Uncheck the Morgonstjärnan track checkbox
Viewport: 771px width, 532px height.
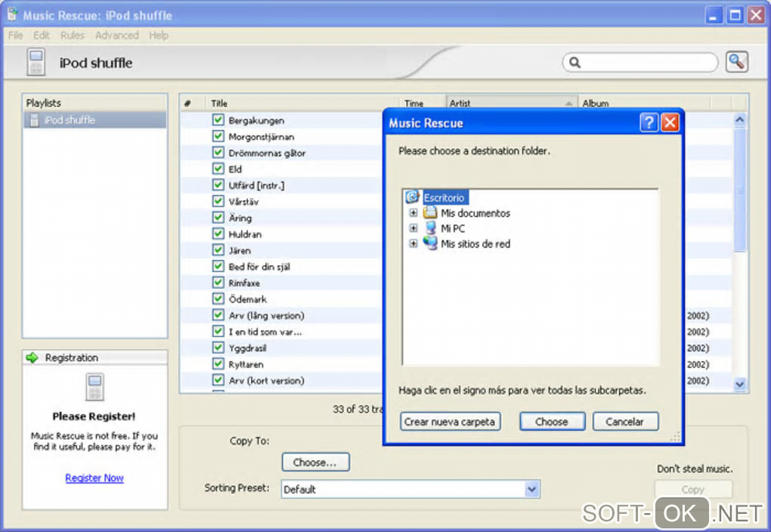point(218,136)
